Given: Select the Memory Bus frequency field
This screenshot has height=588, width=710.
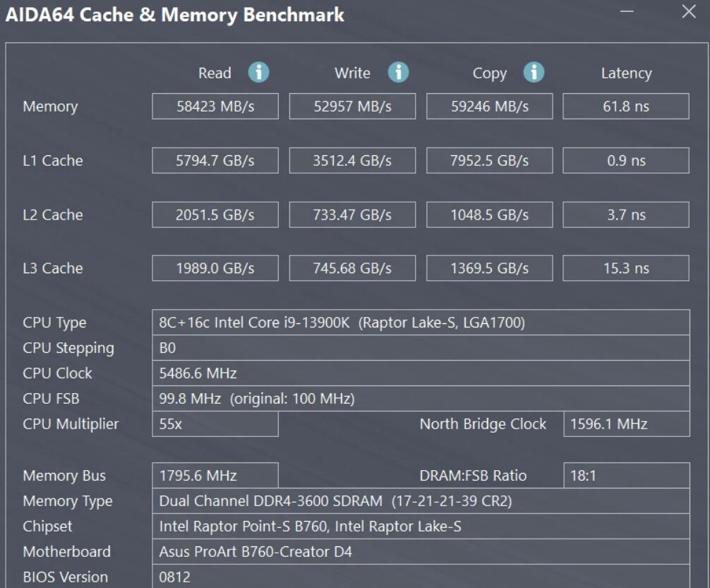Looking at the screenshot, I should click(x=215, y=476).
